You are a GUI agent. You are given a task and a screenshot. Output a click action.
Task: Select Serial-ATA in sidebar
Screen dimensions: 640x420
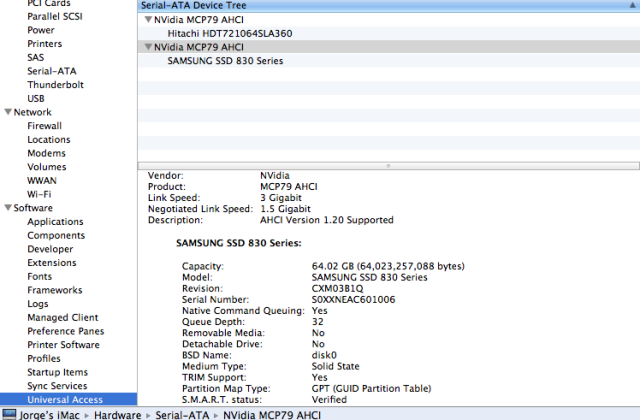click(52, 71)
